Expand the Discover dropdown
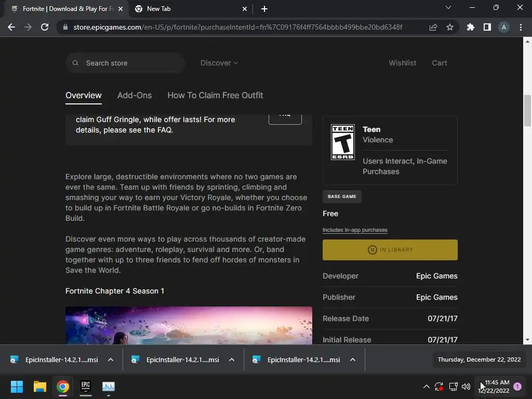Image resolution: width=532 pixels, height=399 pixels. [x=219, y=63]
